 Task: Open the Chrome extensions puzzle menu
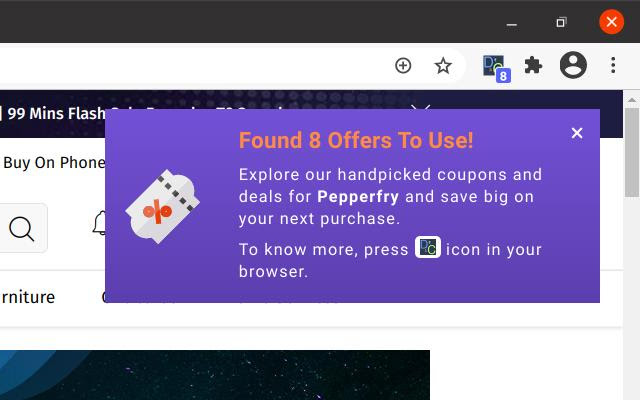pos(533,65)
